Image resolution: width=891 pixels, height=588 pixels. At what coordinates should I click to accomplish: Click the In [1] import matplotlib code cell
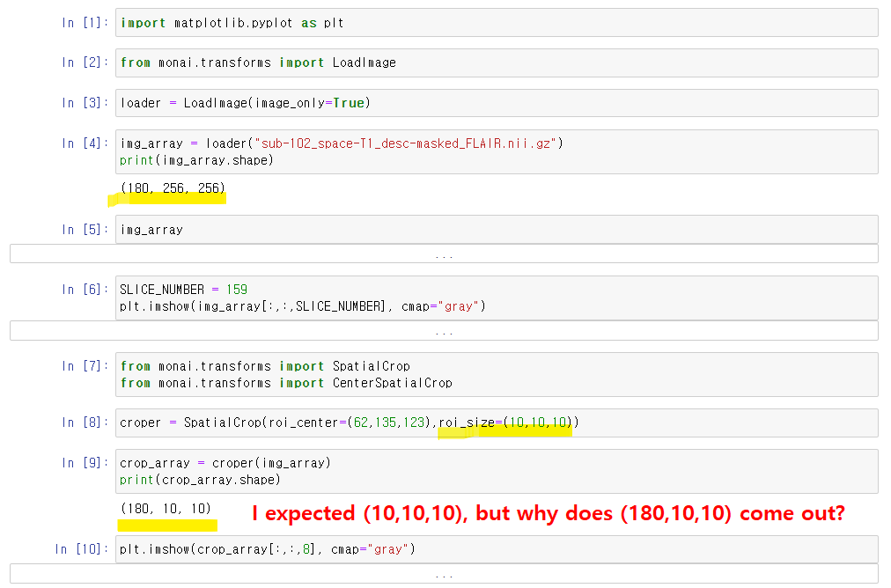click(x=497, y=23)
